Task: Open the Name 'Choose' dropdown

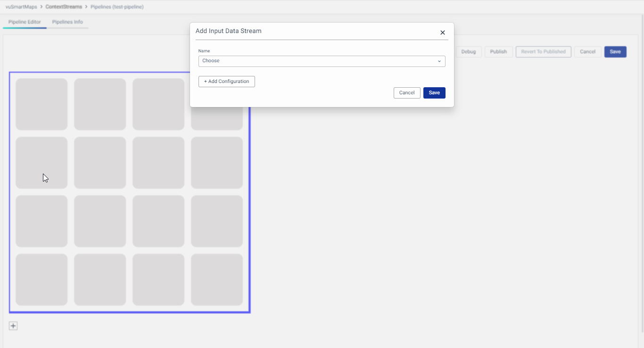Action: click(322, 61)
